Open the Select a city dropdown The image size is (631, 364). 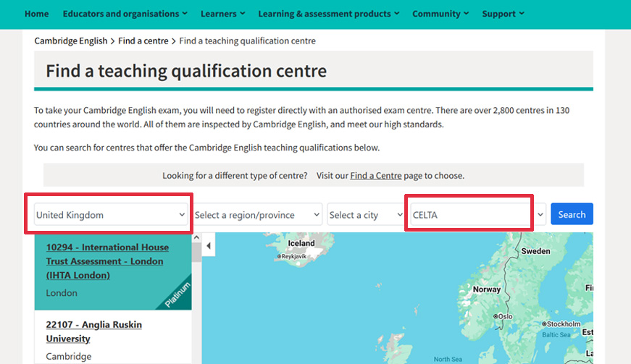click(x=365, y=215)
